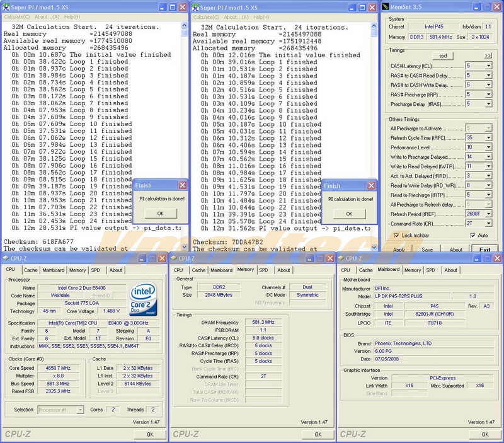Switch to Memory tab in right CPU-Z window

pyautogui.click(x=413, y=270)
